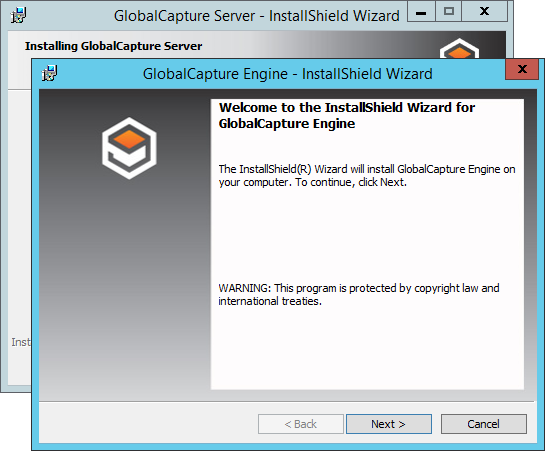Viewport: 545px width, 451px height.
Task: Click the installer icon in Server wizard title bar
Action: point(18,15)
